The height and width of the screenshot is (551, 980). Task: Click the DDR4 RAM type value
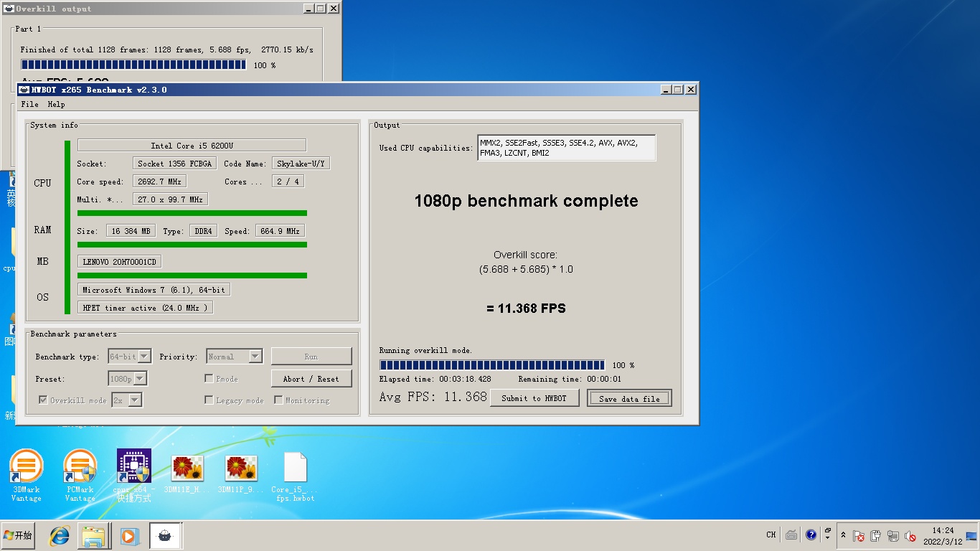[x=204, y=231]
